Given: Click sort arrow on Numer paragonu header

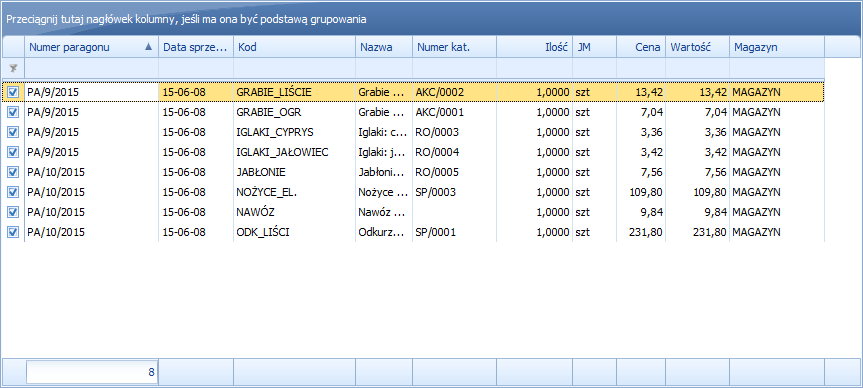Looking at the screenshot, I should tap(148, 47).
